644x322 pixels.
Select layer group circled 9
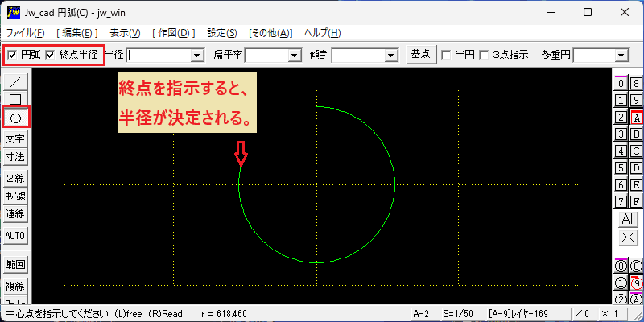click(x=636, y=283)
